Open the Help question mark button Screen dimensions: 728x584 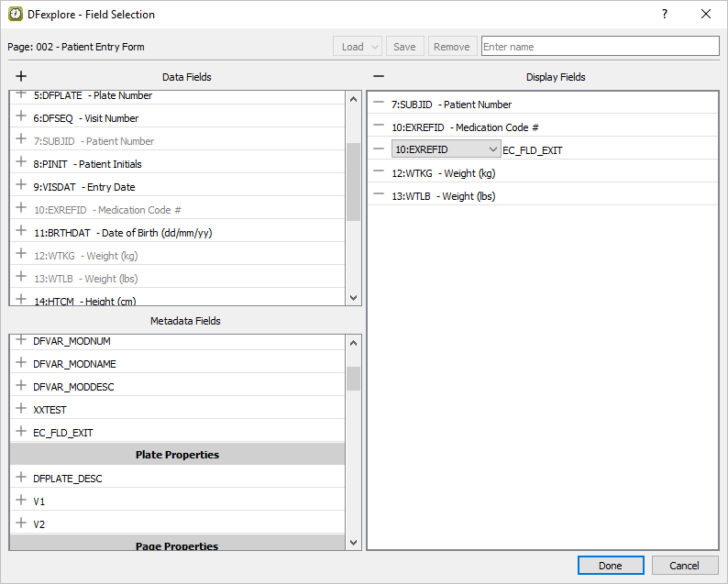[x=665, y=14]
